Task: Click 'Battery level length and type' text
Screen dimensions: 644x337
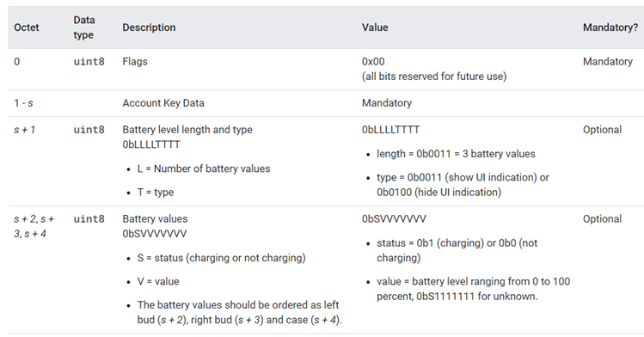Action: 187,130
